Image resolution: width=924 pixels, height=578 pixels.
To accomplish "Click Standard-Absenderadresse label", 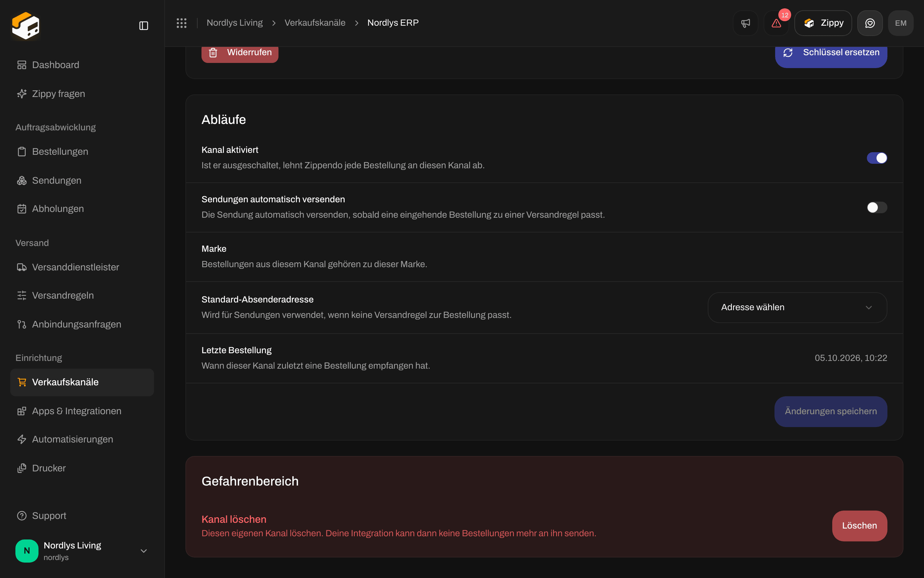I will pyautogui.click(x=257, y=299).
